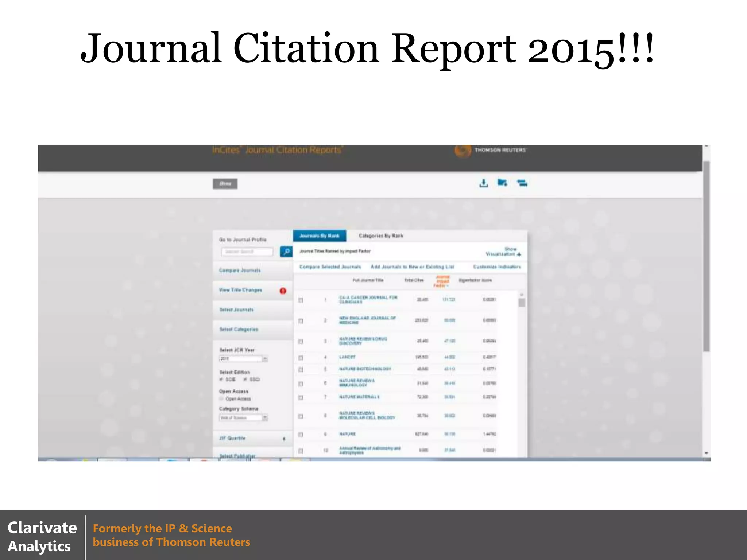This screenshot has width=747, height=560.
Task: Open the Category Scheme dropdown
Action: coord(244,418)
